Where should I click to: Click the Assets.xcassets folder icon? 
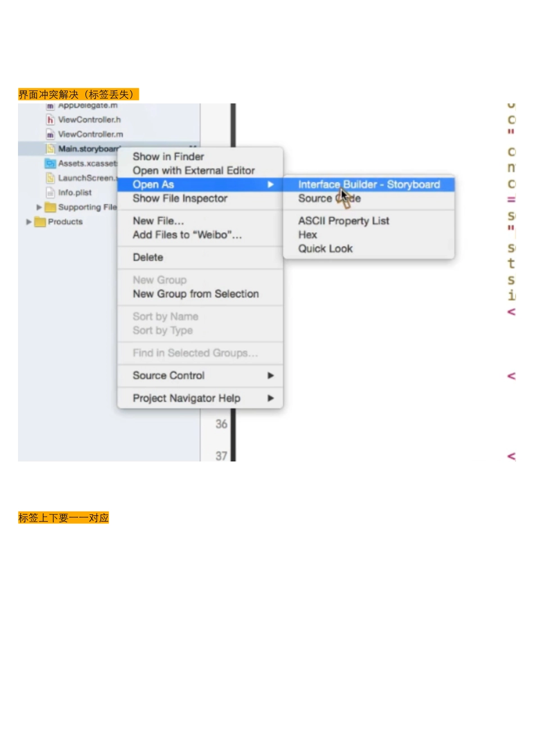point(50,164)
